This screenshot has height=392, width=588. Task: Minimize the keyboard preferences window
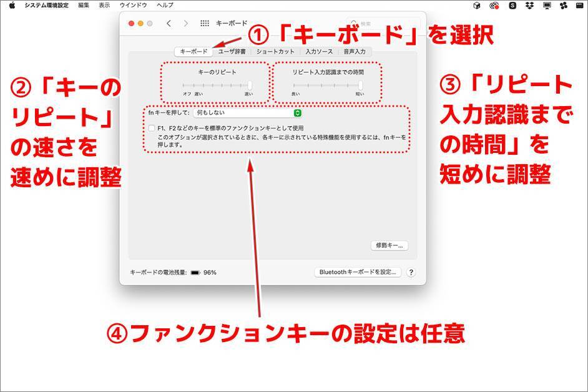pos(140,23)
